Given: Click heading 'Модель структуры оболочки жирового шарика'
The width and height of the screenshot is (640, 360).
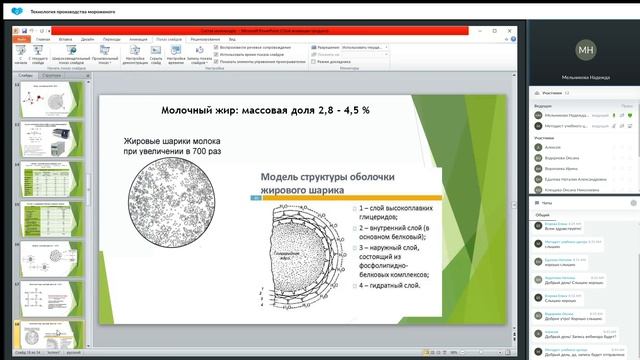Looking at the screenshot, I should [x=328, y=183].
